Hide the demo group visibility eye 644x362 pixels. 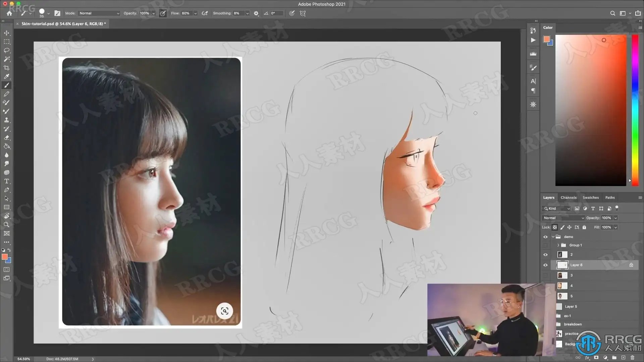[x=545, y=237]
